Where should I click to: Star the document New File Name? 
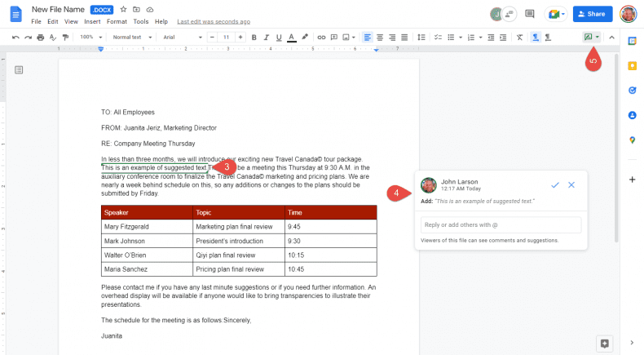[x=124, y=9]
